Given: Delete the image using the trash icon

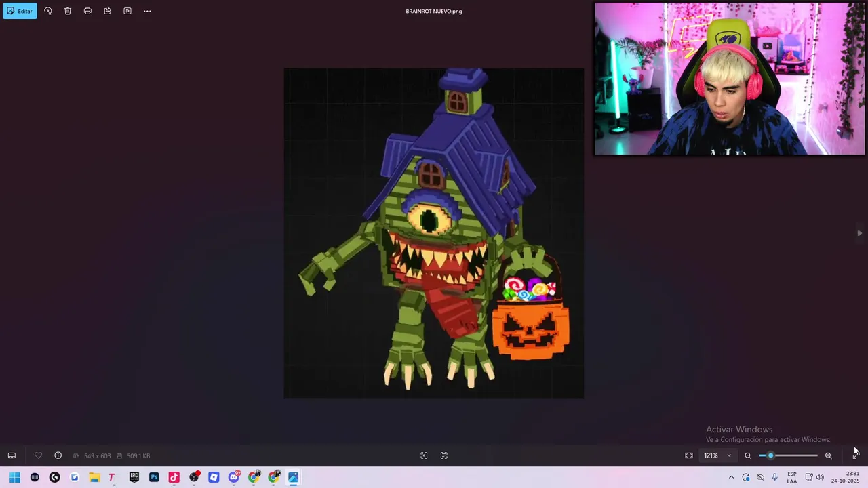Looking at the screenshot, I should coord(68,11).
